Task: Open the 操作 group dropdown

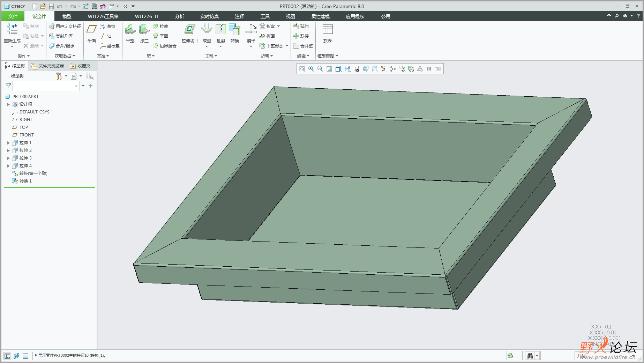Action: pyautogui.click(x=24, y=56)
